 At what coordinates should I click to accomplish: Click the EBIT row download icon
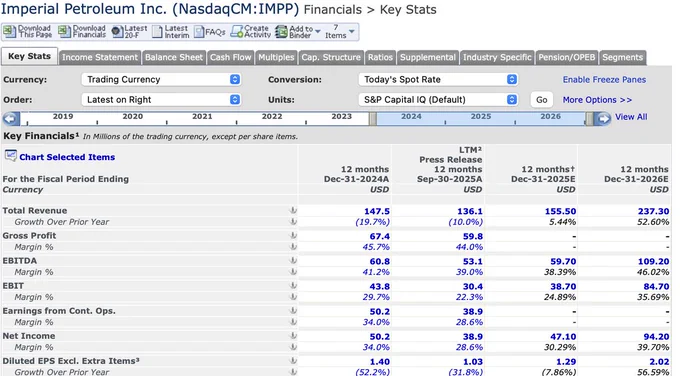[293, 286]
